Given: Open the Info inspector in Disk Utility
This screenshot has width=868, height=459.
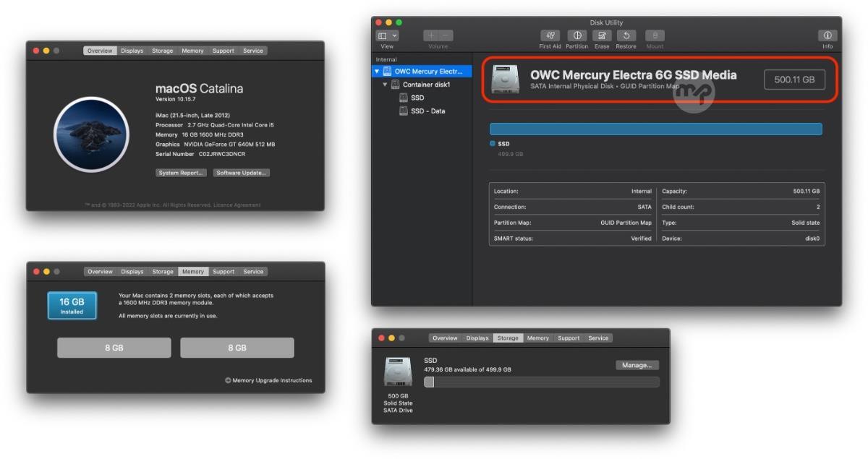Looking at the screenshot, I should pos(827,35).
